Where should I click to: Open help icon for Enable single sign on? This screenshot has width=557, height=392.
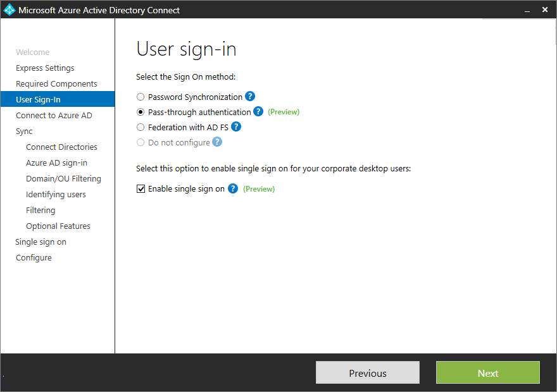[x=233, y=188]
